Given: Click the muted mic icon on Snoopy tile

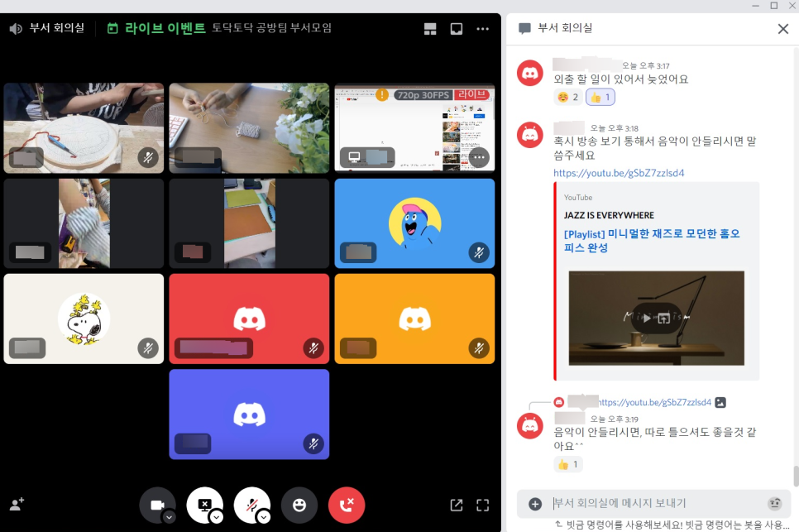Looking at the screenshot, I should click(x=148, y=348).
